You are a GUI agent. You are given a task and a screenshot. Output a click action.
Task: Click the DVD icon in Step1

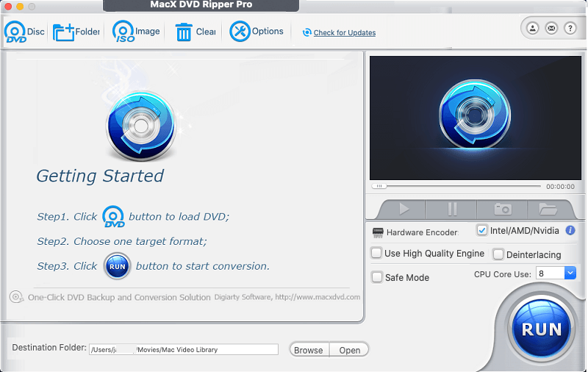tap(113, 216)
